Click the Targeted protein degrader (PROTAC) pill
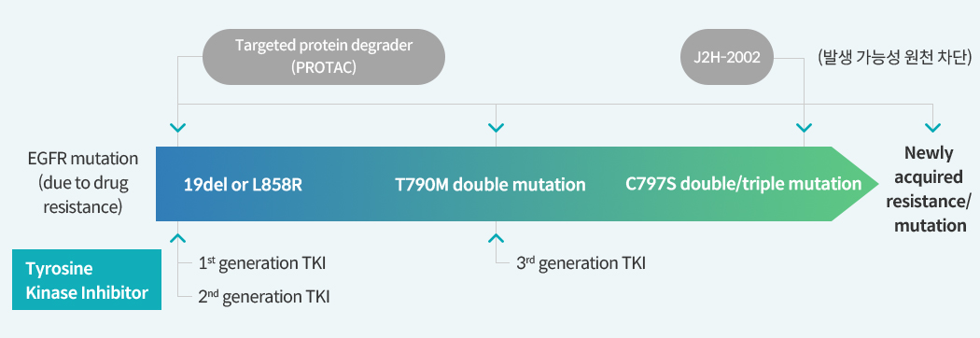The image size is (980, 338). point(324,56)
